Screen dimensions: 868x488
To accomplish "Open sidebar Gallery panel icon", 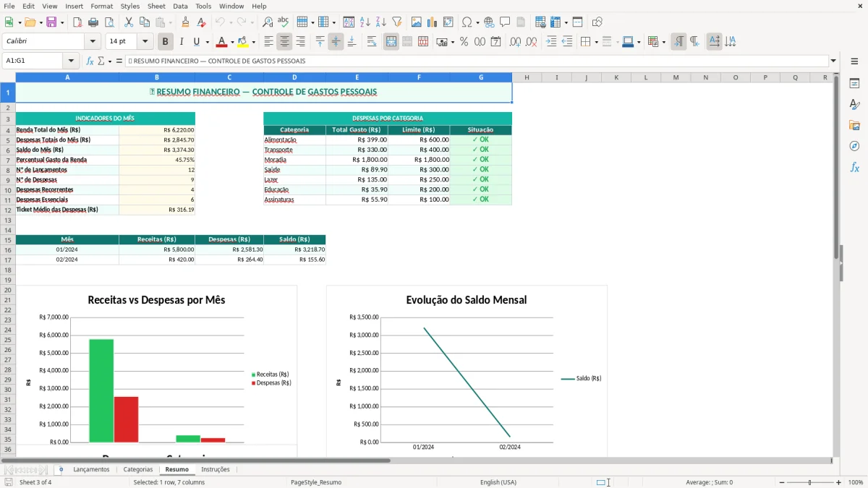I will point(854,126).
